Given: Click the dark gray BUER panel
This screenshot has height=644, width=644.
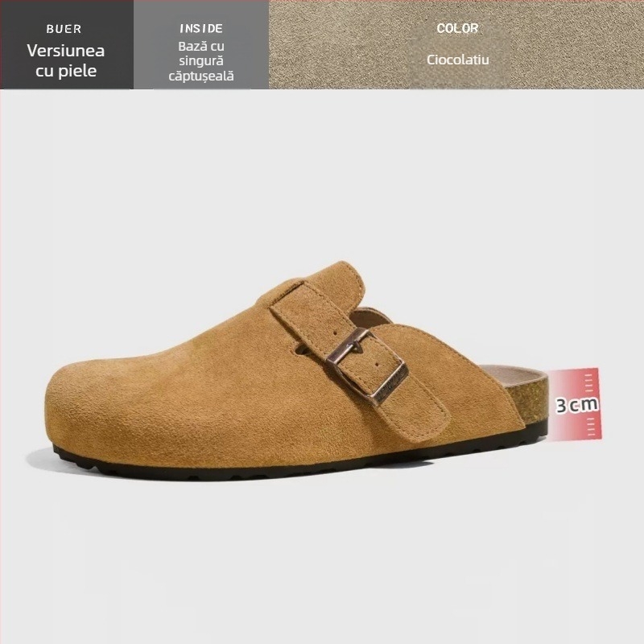Looking at the screenshot, I should point(67,44).
